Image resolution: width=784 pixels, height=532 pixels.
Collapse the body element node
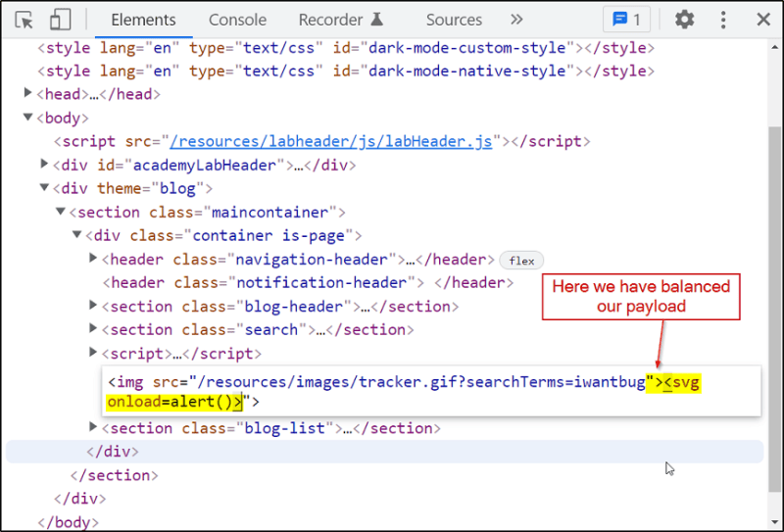coord(28,117)
